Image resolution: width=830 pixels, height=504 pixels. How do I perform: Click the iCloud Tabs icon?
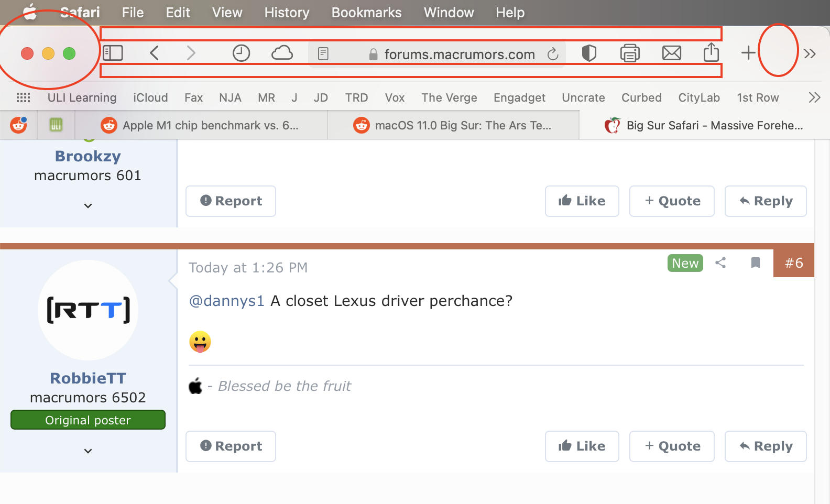[282, 53]
